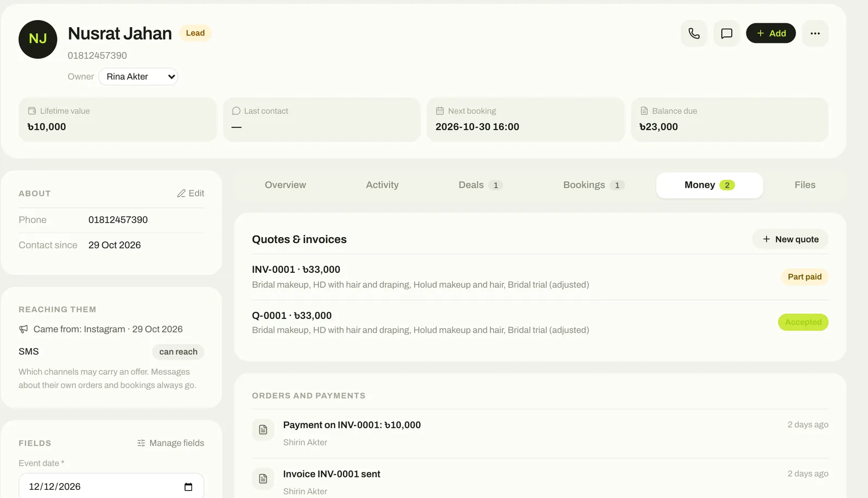Select the Money tab
868x498 pixels.
(710, 185)
